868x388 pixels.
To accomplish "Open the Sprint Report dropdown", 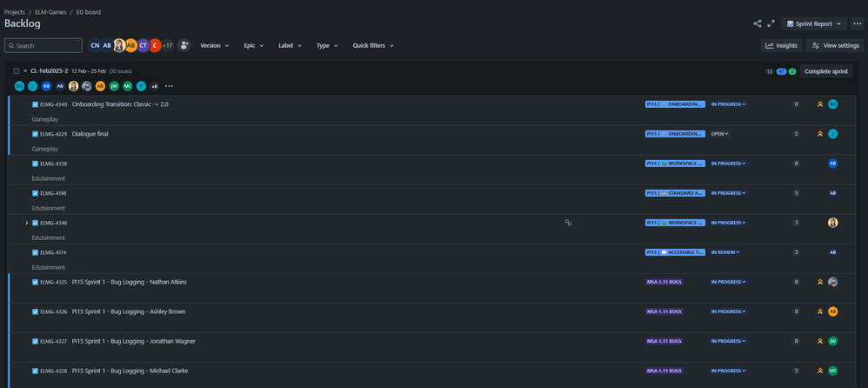I will click(814, 23).
